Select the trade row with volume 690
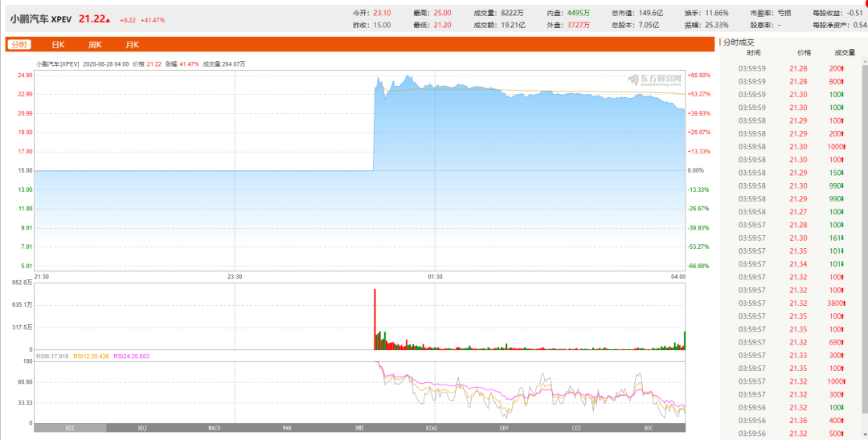The image size is (868, 440). pyautogui.click(x=791, y=342)
